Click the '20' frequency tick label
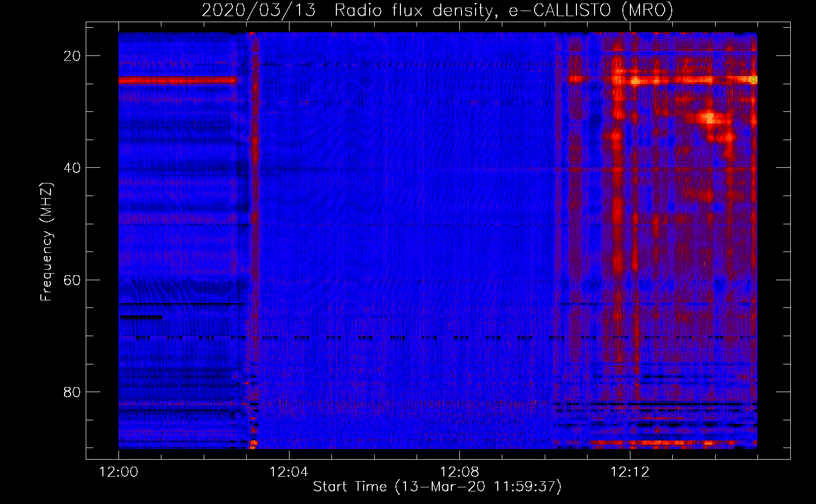816x504 pixels. 72,56
